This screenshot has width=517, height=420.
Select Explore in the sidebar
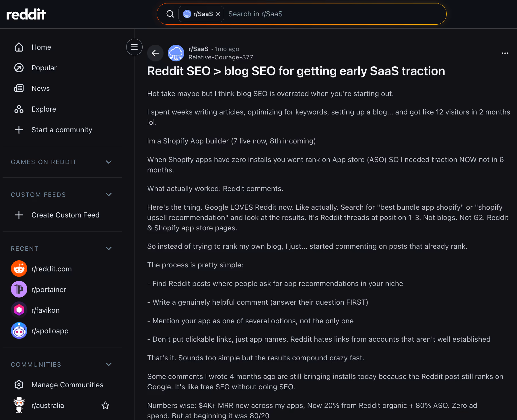[44, 109]
